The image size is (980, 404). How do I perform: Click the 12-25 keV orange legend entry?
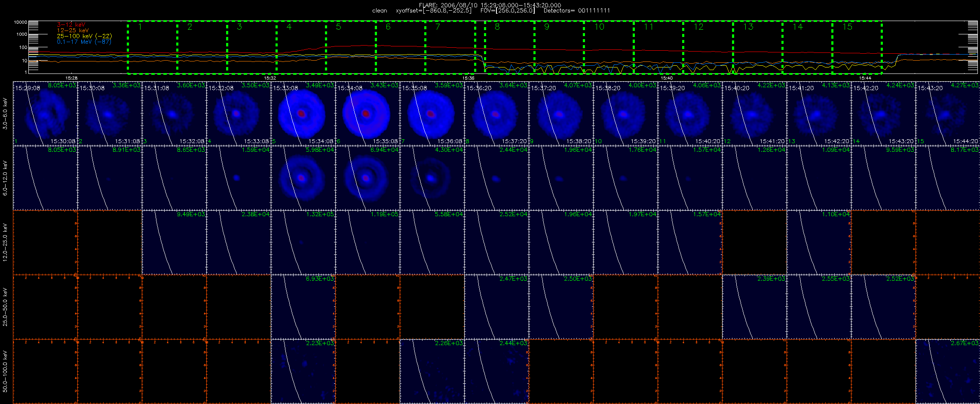pyautogui.click(x=73, y=31)
